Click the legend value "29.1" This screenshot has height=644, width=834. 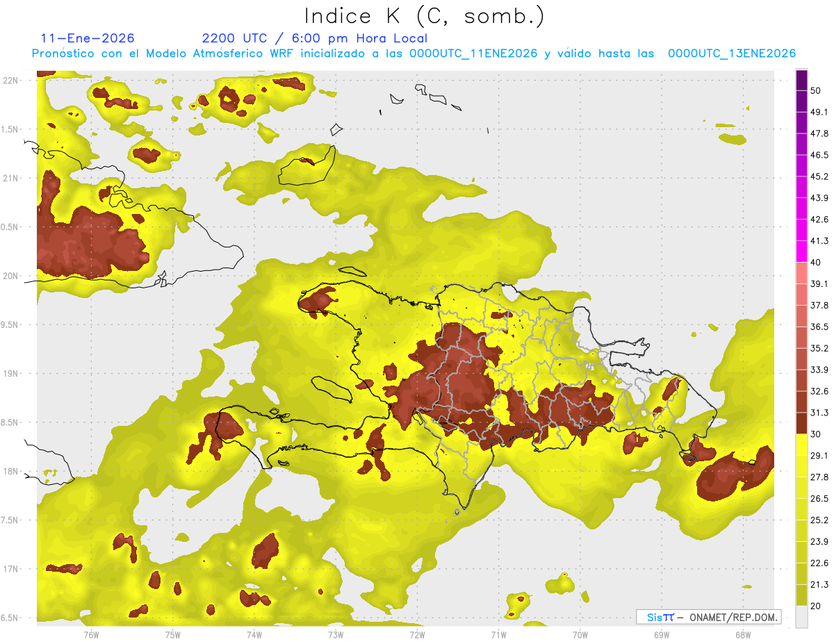[x=819, y=456]
